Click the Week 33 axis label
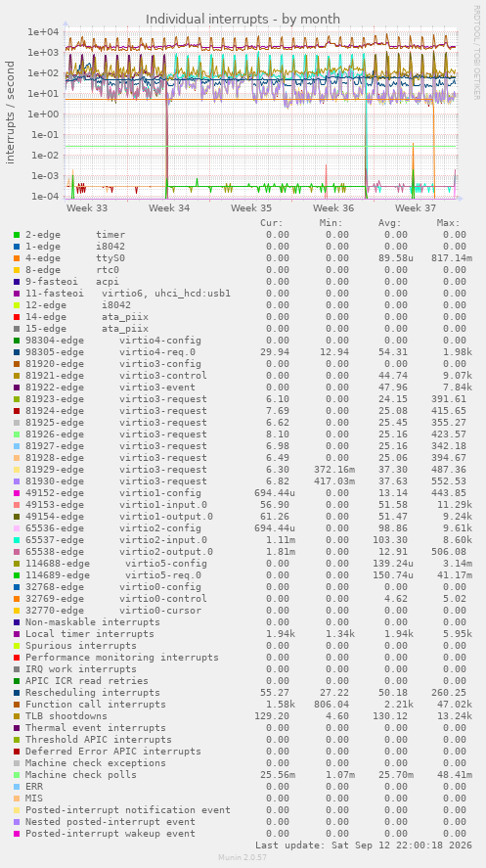This screenshot has width=486, height=868. pyautogui.click(x=87, y=208)
